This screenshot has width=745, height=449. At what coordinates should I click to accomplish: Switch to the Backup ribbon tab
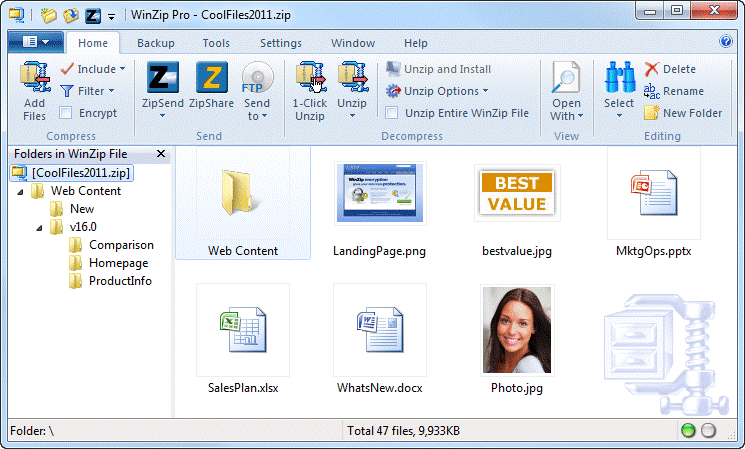155,43
